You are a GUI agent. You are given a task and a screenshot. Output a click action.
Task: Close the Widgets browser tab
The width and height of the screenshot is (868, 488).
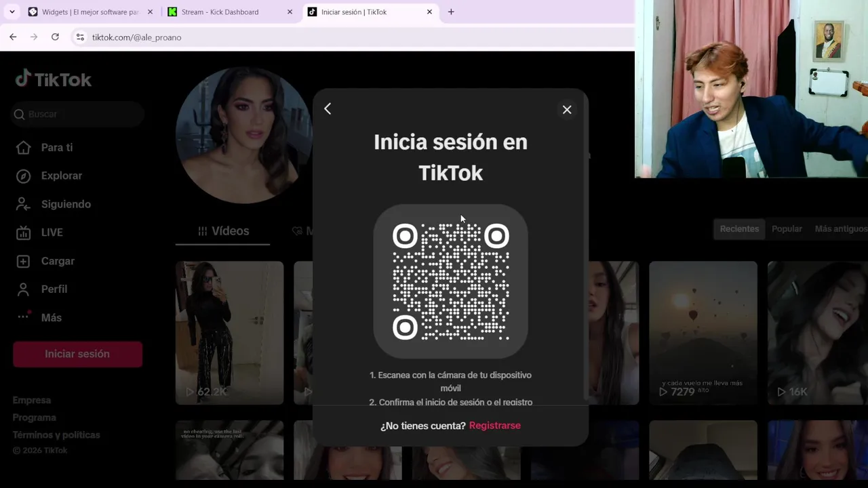click(151, 12)
